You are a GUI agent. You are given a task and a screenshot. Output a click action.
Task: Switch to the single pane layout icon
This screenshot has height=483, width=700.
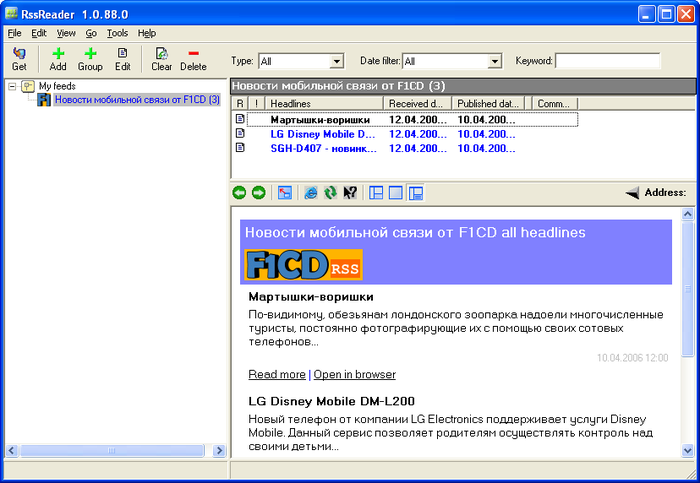pyautogui.click(x=396, y=193)
